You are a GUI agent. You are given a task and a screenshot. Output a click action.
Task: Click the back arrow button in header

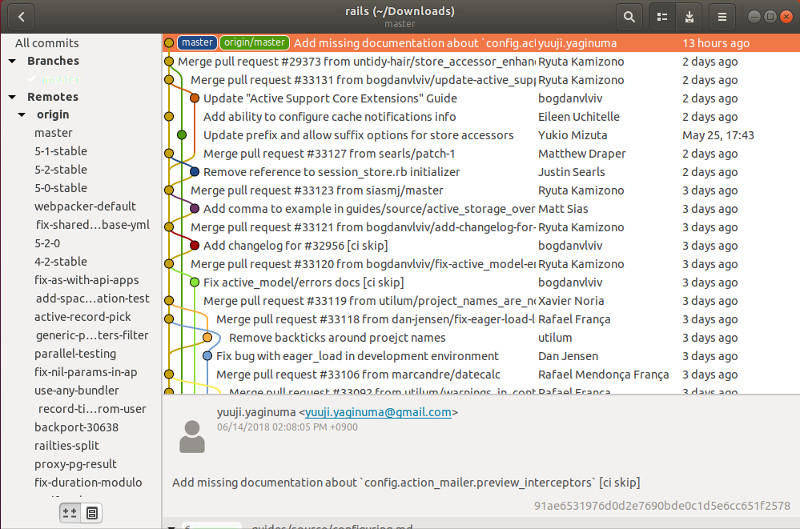click(22, 16)
